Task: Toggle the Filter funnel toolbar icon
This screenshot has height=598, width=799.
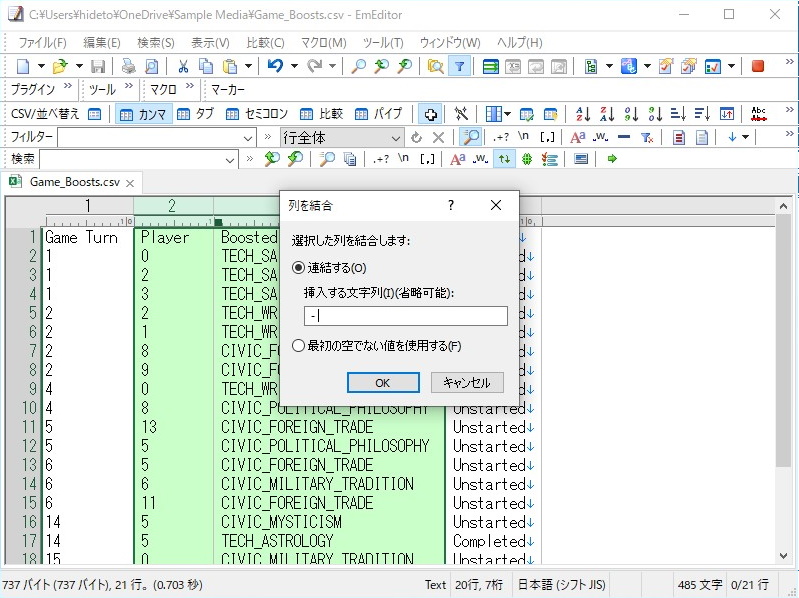Action: click(459, 66)
